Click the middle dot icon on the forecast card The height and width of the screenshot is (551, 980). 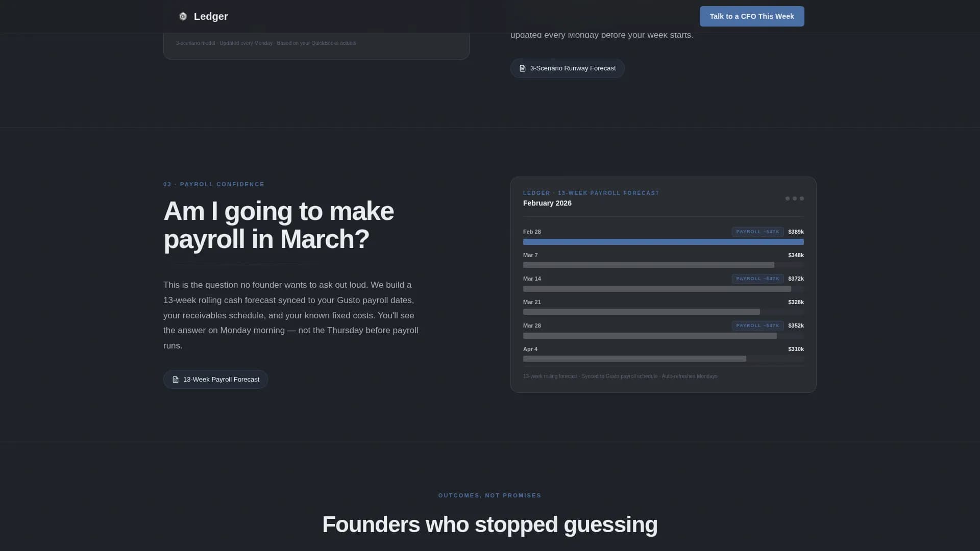pyautogui.click(x=794, y=198)
